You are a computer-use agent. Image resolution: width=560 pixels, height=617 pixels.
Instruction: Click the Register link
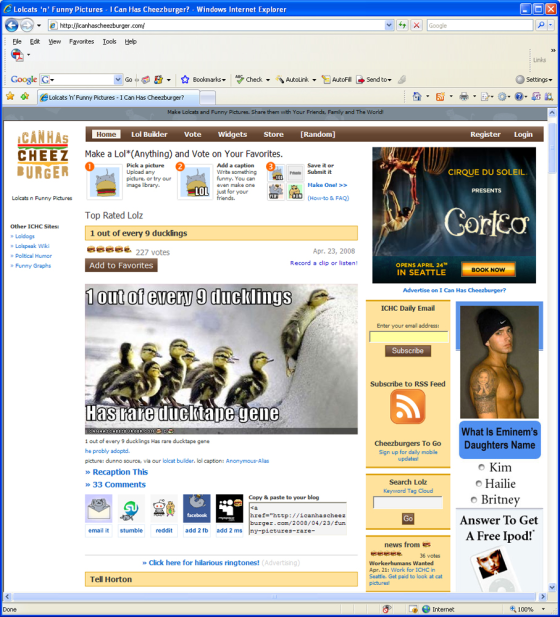click(485, 135)
